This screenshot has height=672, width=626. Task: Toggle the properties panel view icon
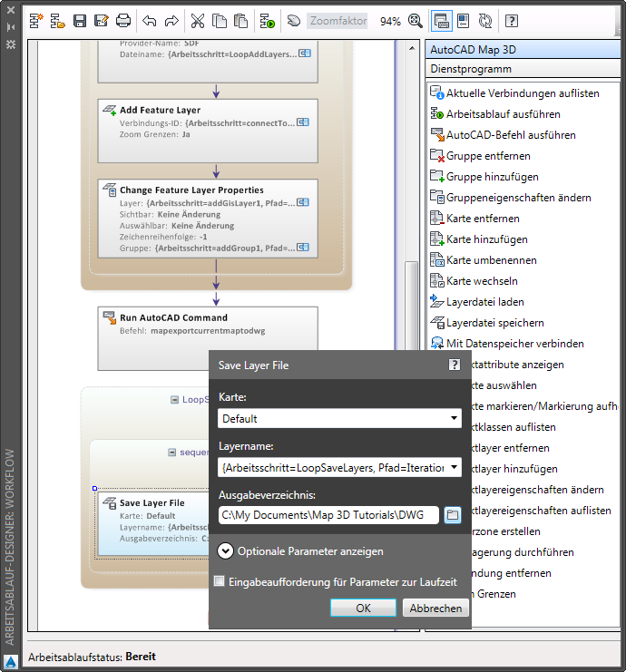click(464, 21)
